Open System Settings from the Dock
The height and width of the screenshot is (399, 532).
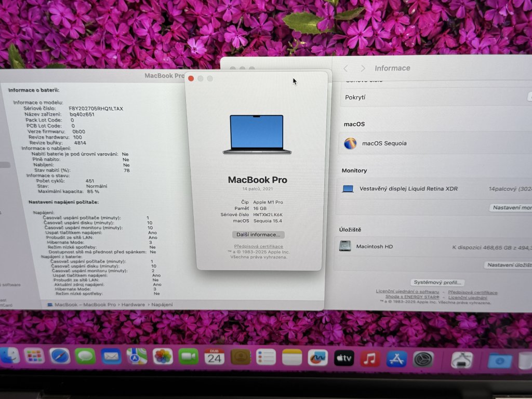pyautogui.click(x=423, y=360)
